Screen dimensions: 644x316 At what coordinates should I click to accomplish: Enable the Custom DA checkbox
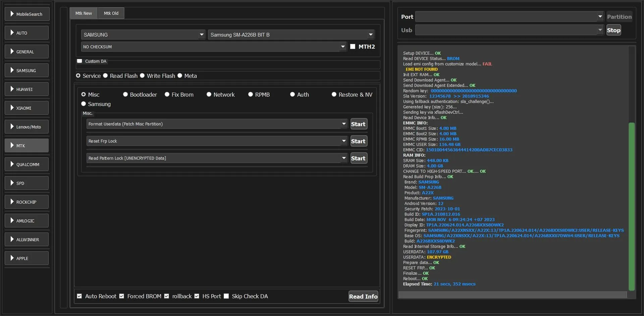pos(79,61)
